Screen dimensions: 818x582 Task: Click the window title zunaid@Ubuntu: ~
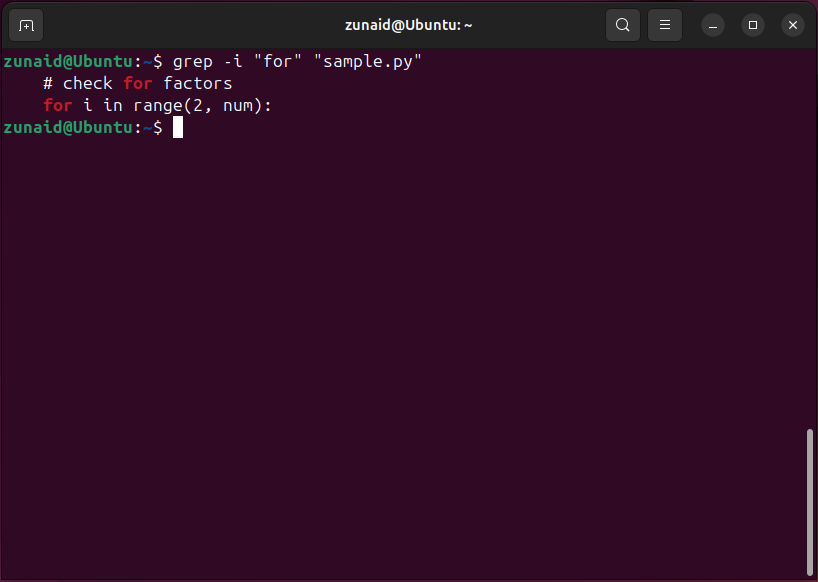(x=409, y=24)
